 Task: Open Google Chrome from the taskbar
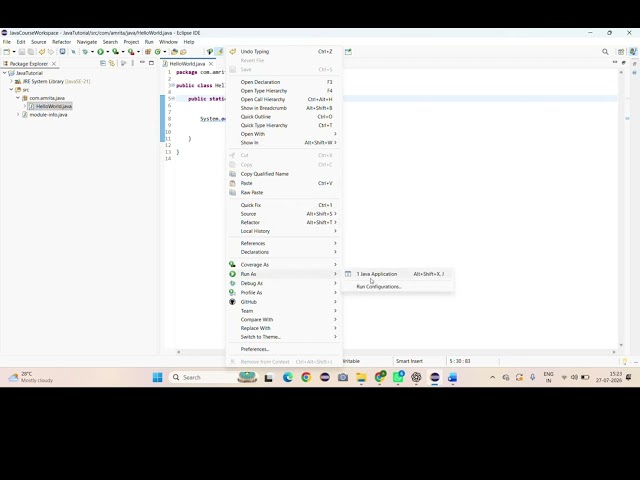click(306, 378)
